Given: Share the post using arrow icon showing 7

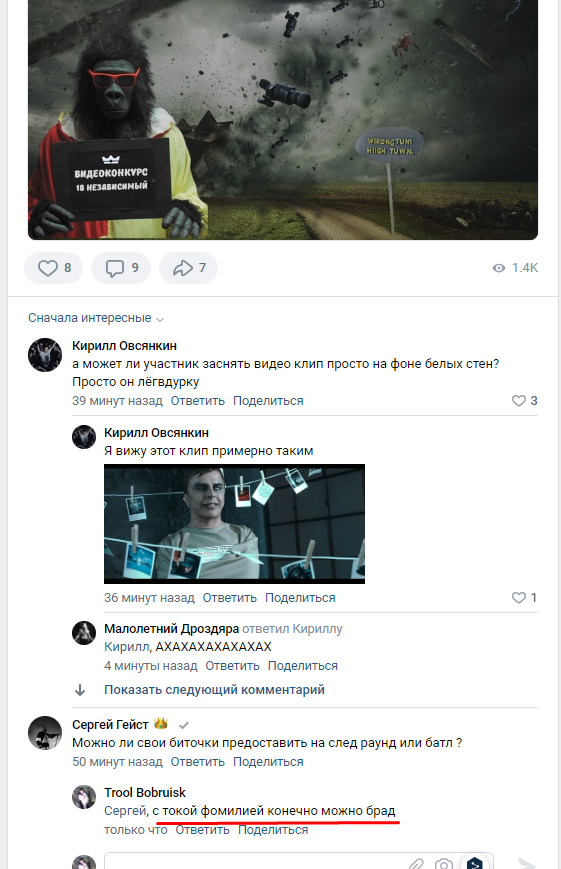Looking at the screenshot, I should pyautogui.click(x=188, y=268).
